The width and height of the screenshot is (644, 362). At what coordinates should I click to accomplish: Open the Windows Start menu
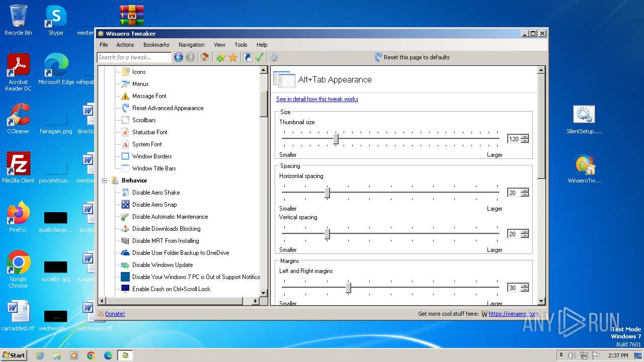pyautogui.click(x=14, y=355)
